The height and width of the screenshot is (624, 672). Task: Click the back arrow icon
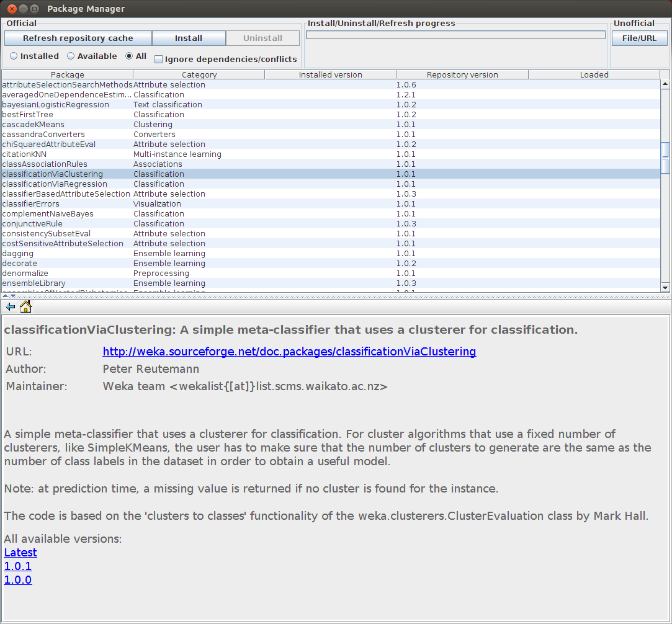tap(11, 306)
